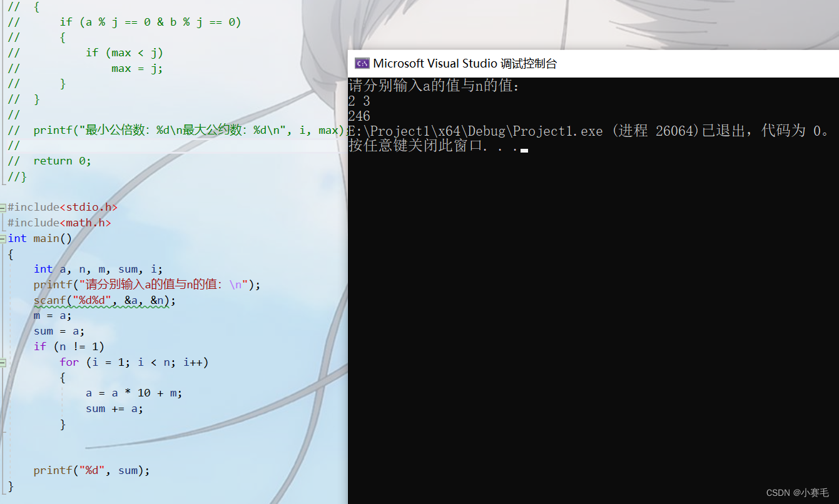Click the output value 246 in console

tap(359, 116)
